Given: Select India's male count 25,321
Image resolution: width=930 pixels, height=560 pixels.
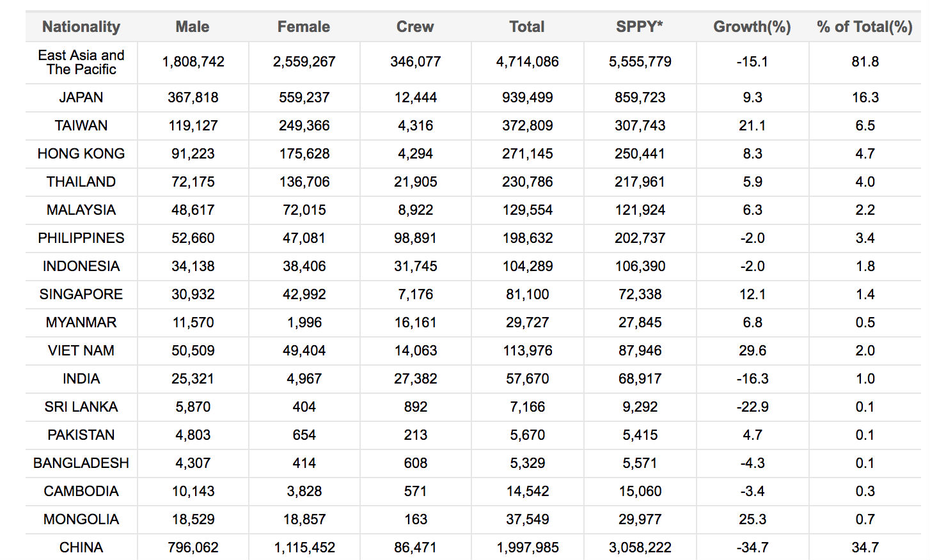Looking at the screenshot, I should (x=193, y=378).
